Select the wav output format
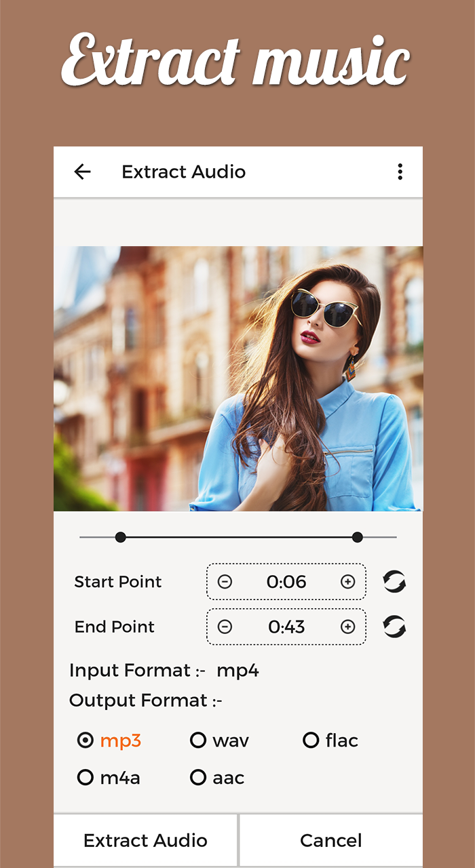475x868 pixels. click(x=219, y=741)
